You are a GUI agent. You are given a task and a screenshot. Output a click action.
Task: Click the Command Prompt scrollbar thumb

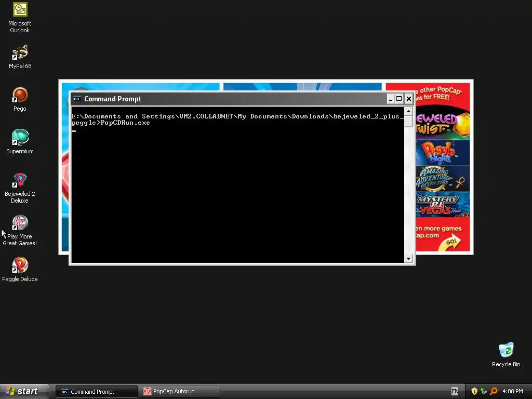[x=408, y=121]
